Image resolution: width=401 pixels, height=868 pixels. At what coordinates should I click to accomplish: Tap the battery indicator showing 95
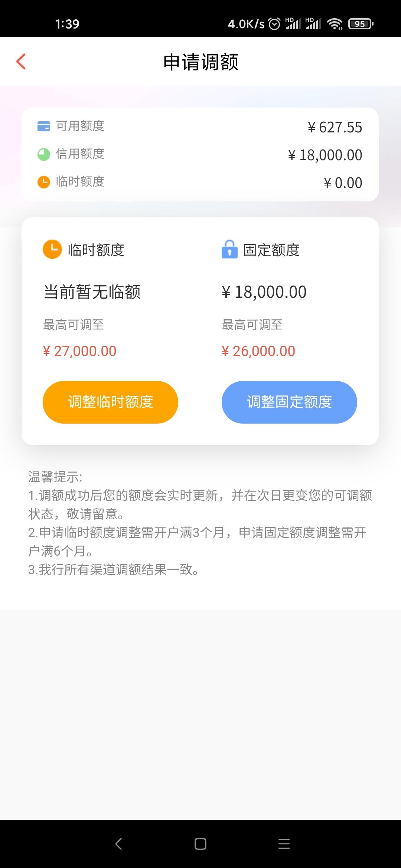pyautogui.click(x=361, y=24)
